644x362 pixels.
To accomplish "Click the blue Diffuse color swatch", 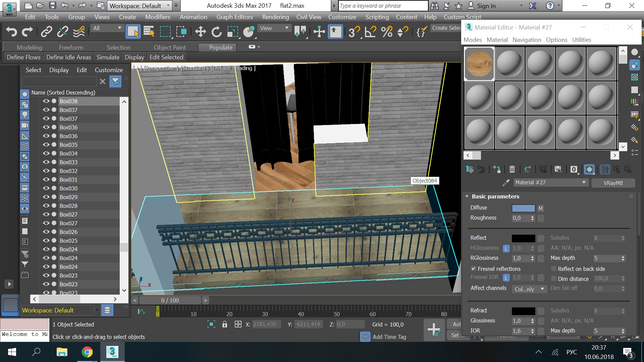I will (523, 208).
